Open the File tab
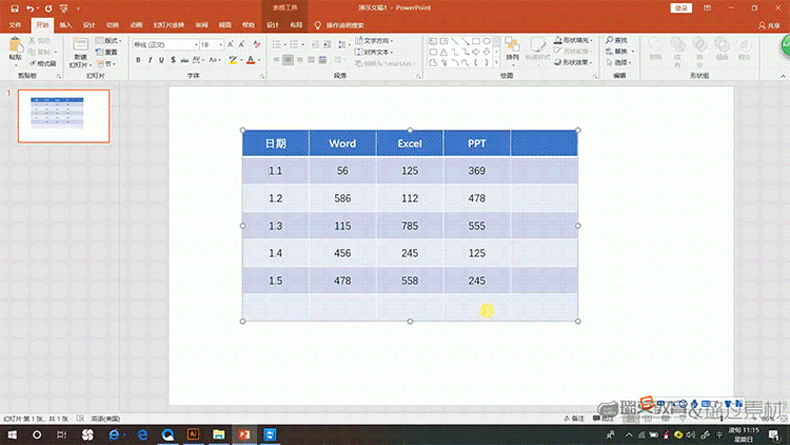The height and width of the screenshot is (445, 790). coord(15,25)
